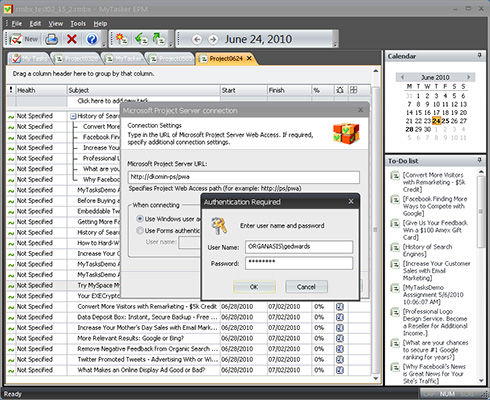Sort by the Start column header
Viewport: 490px width, 400px height.
coord(244,90)
